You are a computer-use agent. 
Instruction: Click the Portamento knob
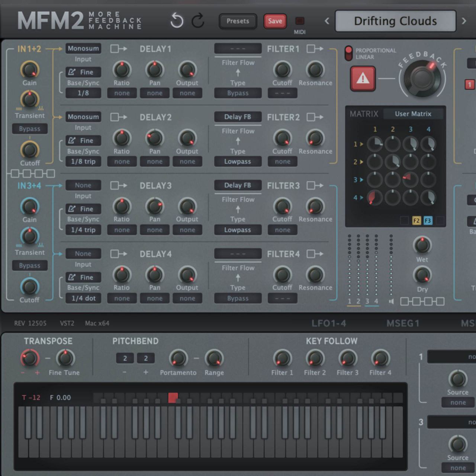pyautogui.click(x=178, y=358)
